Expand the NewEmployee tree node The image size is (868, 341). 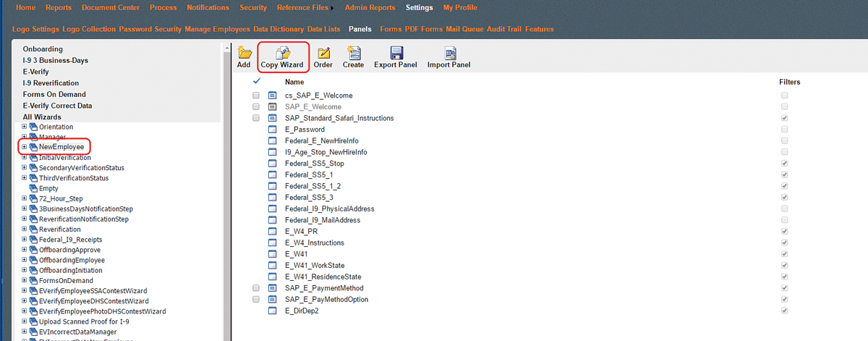click(x=25, y=147)
